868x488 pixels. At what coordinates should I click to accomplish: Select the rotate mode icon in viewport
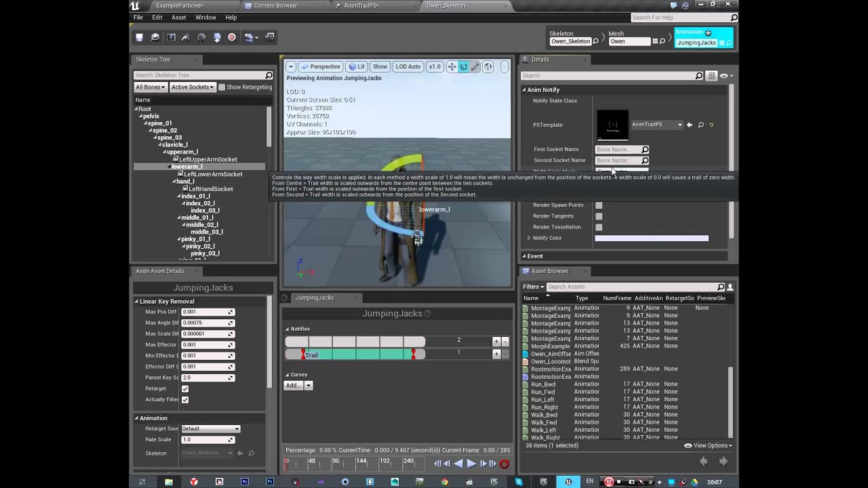coord(463,66)
